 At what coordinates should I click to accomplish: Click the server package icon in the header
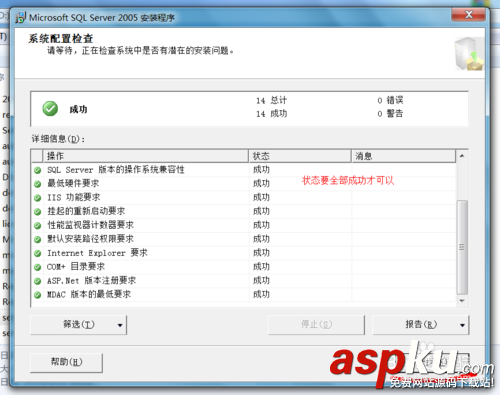click(469, 54)
